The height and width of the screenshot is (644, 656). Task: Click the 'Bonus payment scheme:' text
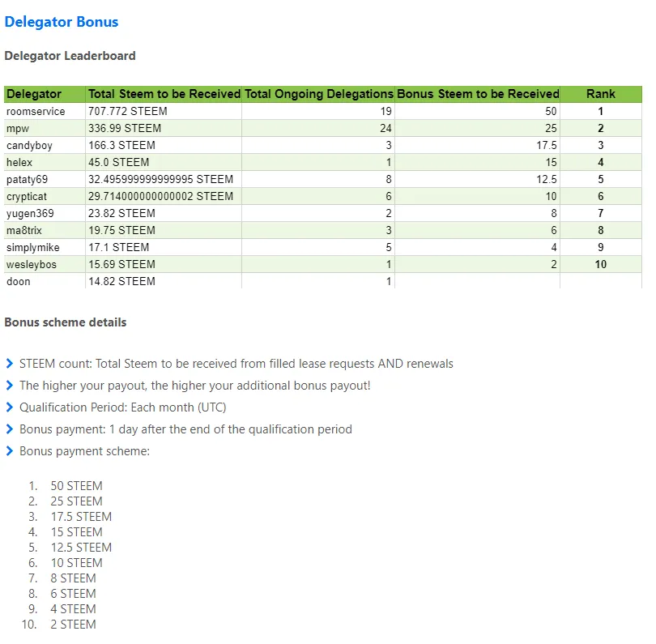pyautogui.click(x=84, y=451)
